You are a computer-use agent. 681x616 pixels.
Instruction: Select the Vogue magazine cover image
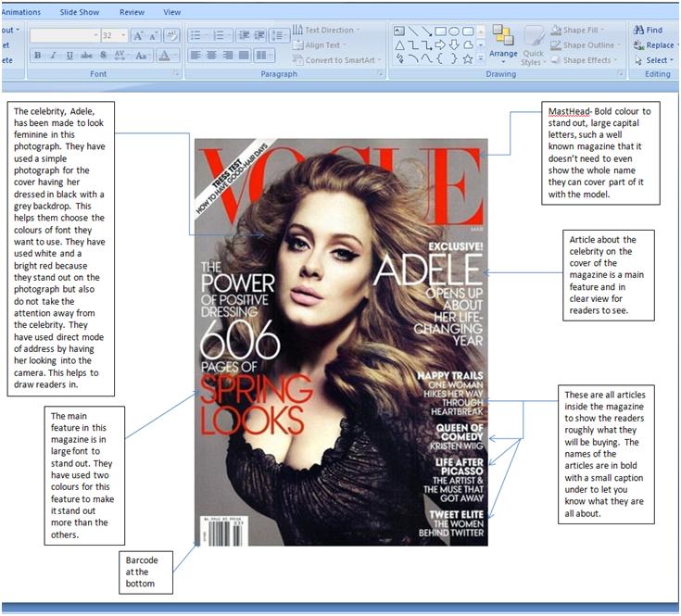click(x=341, y=342)
